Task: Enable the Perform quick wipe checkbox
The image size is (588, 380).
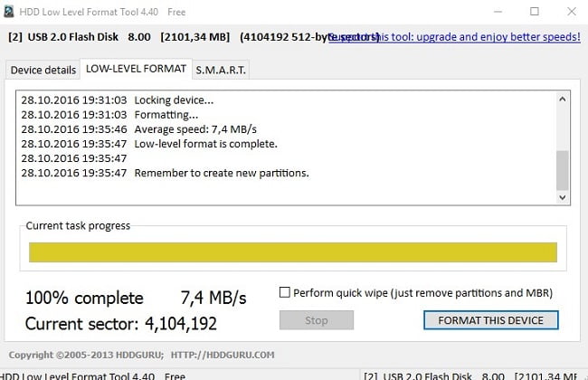Action: coord(285,292)
